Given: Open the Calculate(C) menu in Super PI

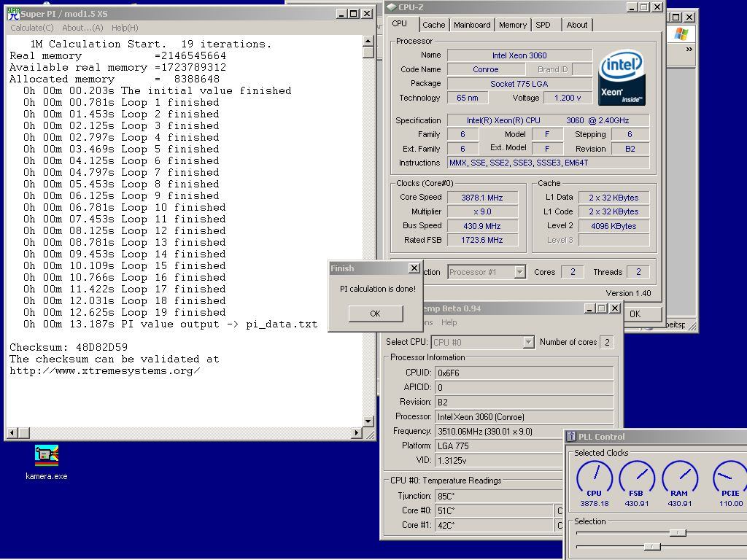Looking at the screenshot, I should click(32, 28).
